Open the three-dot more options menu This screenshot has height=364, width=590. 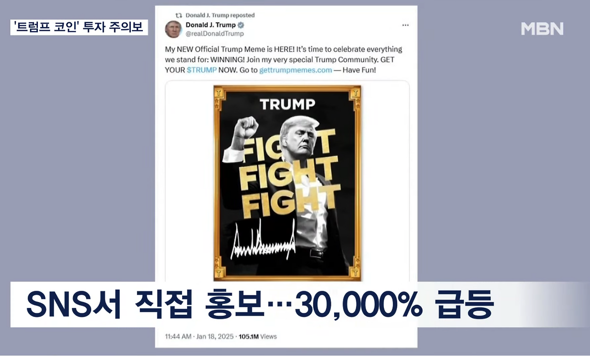[405, 25]
